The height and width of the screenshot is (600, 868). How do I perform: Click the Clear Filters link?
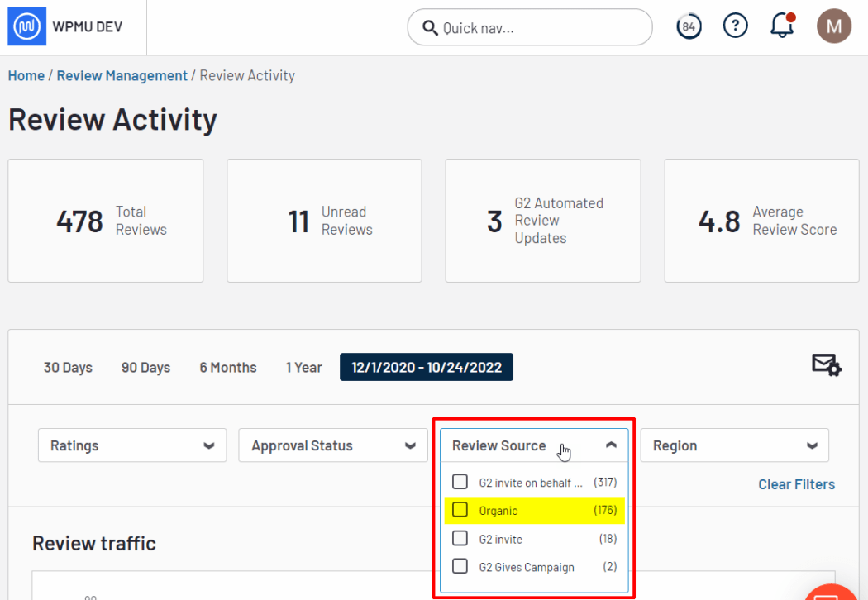[796, 483]
